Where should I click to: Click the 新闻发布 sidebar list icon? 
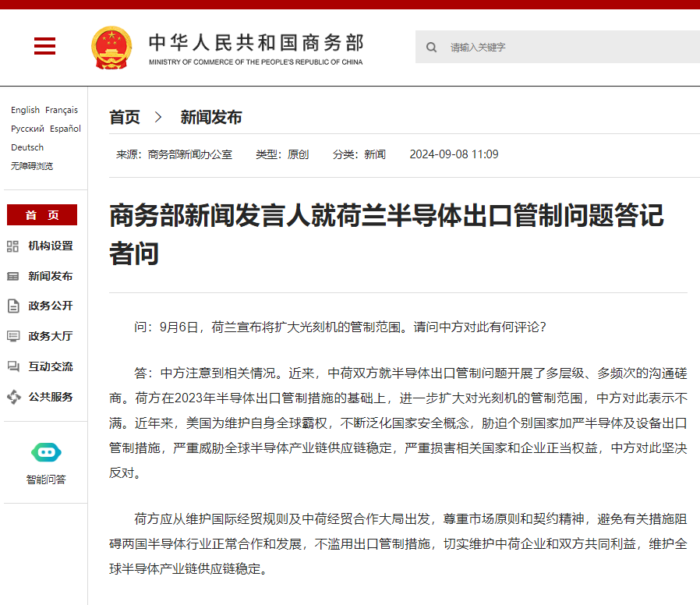13,276
